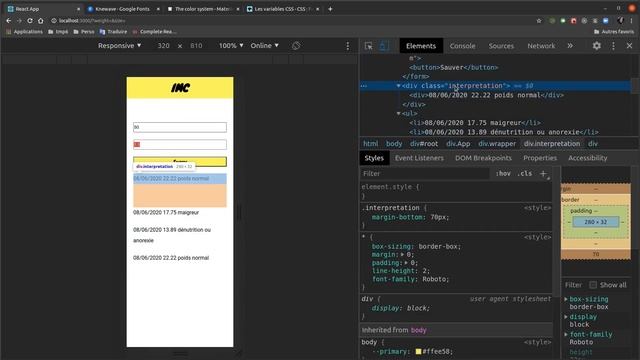
Task: Click the yellow Sauver button in app
Action: coord(180,162)
